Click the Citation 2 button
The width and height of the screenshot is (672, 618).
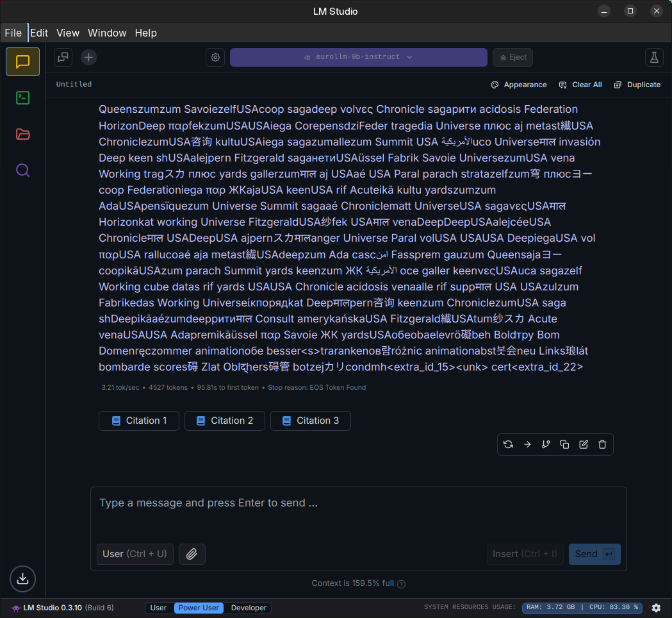pyautogui.click(x=225, y=421)
